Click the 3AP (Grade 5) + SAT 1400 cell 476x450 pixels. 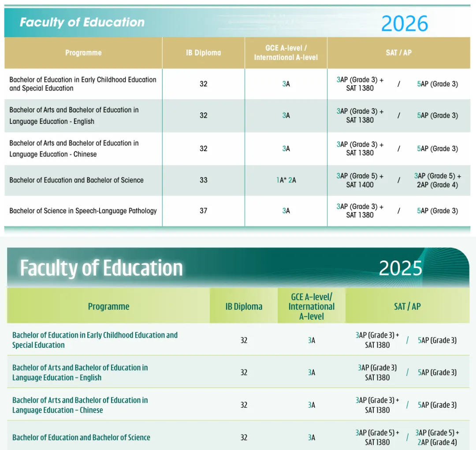tap(359, 180)
